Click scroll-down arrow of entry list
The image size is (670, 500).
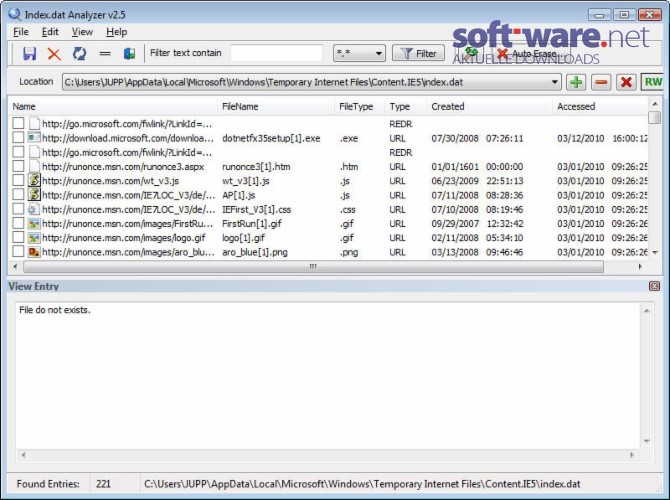[655, 253]
